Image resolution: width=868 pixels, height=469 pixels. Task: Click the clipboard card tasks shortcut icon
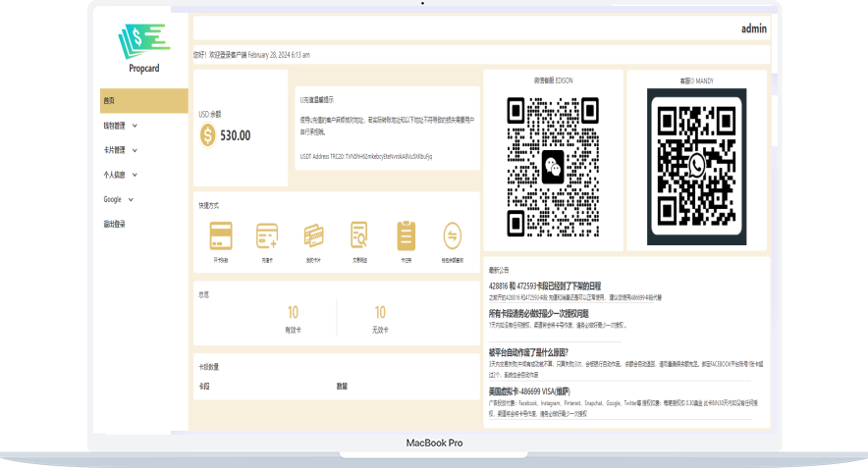point(406,235)
